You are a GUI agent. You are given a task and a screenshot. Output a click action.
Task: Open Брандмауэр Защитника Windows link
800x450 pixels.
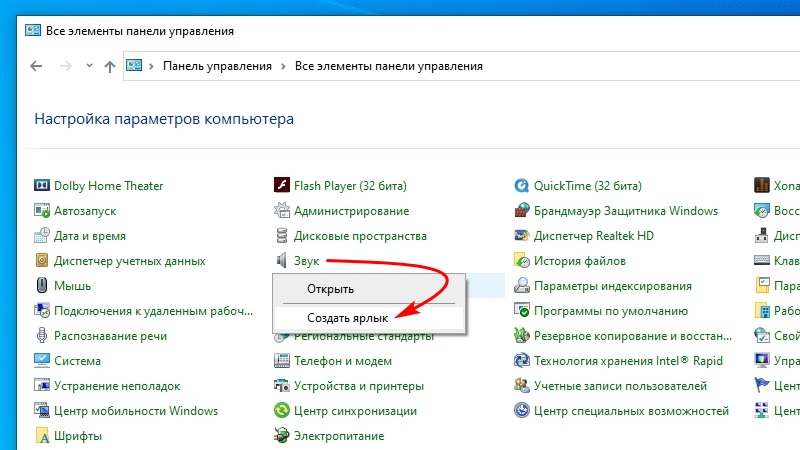point(626,211)
